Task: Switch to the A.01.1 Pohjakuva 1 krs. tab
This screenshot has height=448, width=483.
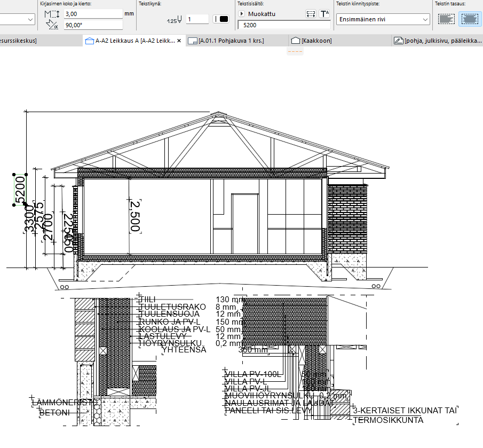Action: [231, 41]
